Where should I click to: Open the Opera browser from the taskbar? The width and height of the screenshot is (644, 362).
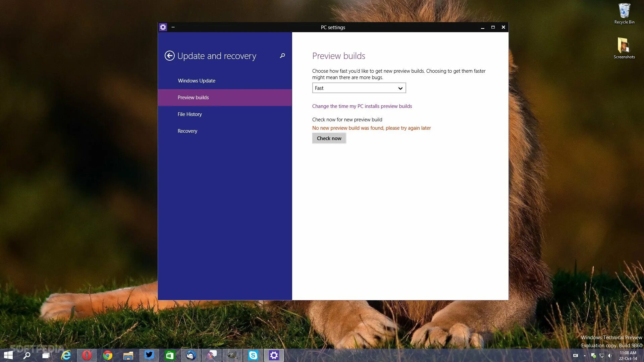(x=87, y=355)
